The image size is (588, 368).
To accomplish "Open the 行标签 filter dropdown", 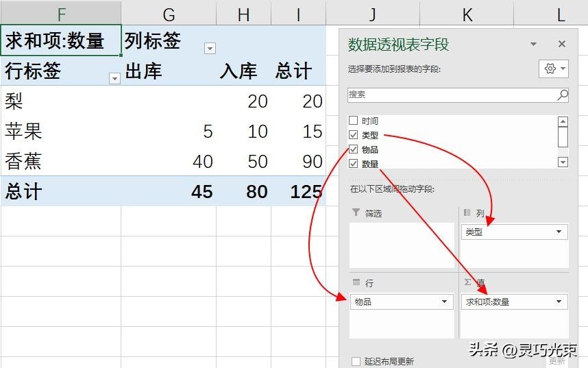I will click(114, 78).
